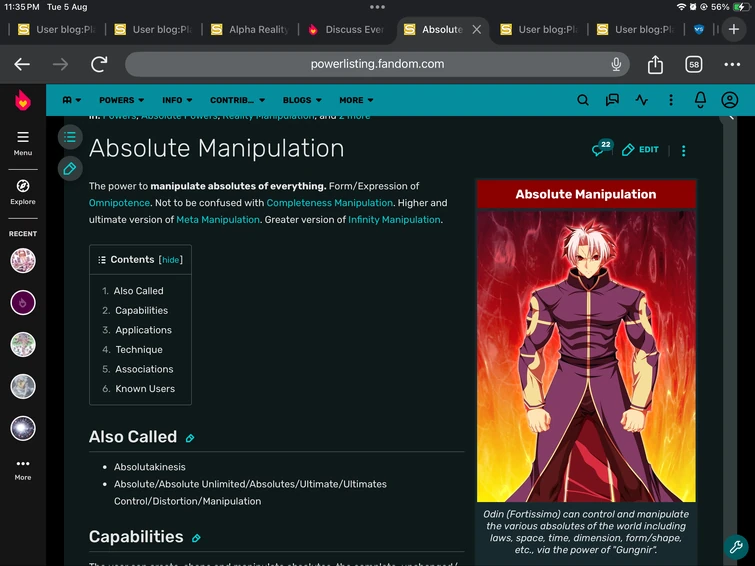Expand the INFO dropdown menu

pos(177,100)
